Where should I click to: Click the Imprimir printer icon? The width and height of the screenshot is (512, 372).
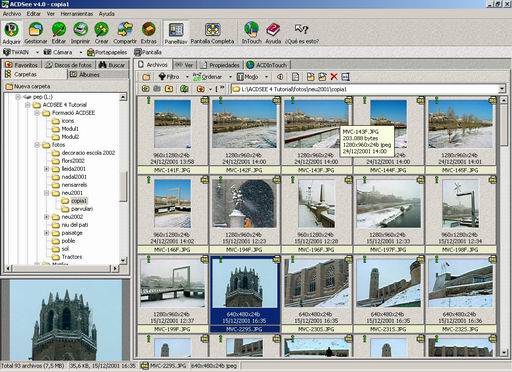80,33
